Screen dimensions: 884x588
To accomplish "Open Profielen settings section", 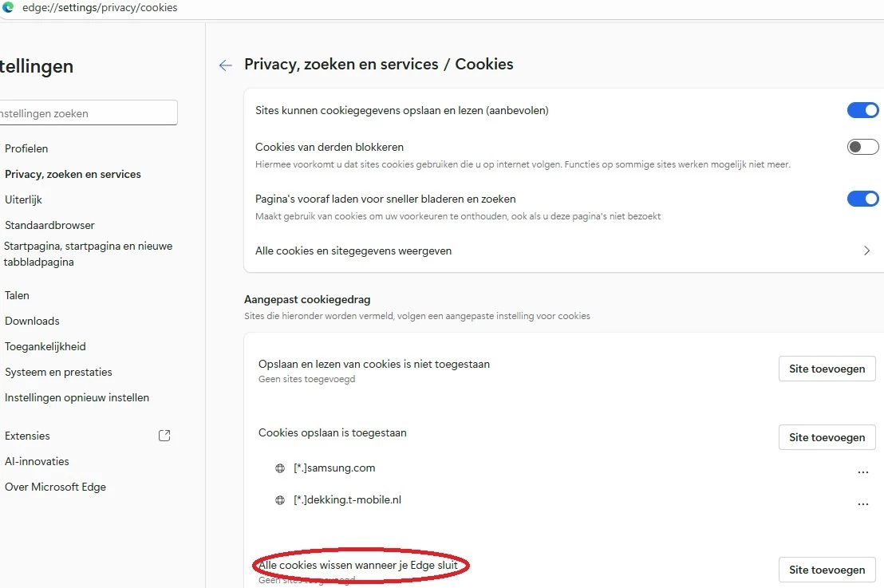I will (x=26, y=148).
